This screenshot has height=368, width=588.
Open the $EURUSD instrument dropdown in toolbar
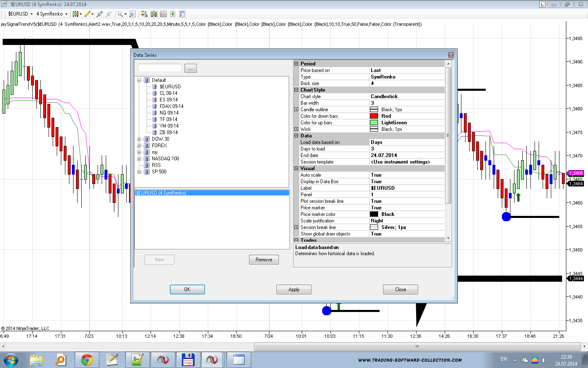pyautogui.click(x=20, y=14)
